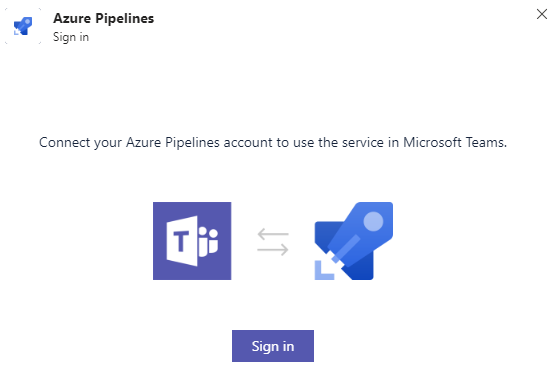Click the left-pointing gray arrow
Screen dimensions: 557x381
(273, 234)
